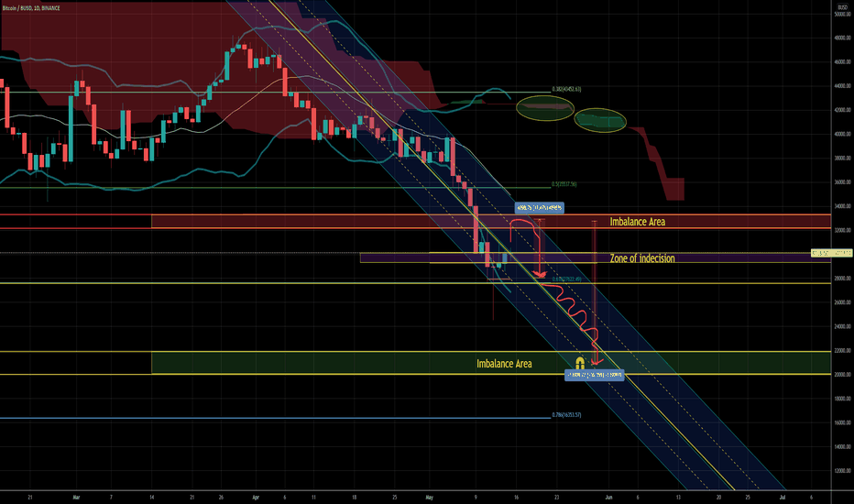
Task: Click the 9 date label on time axis
Action: pyautogui.click(x=476, y=498)
